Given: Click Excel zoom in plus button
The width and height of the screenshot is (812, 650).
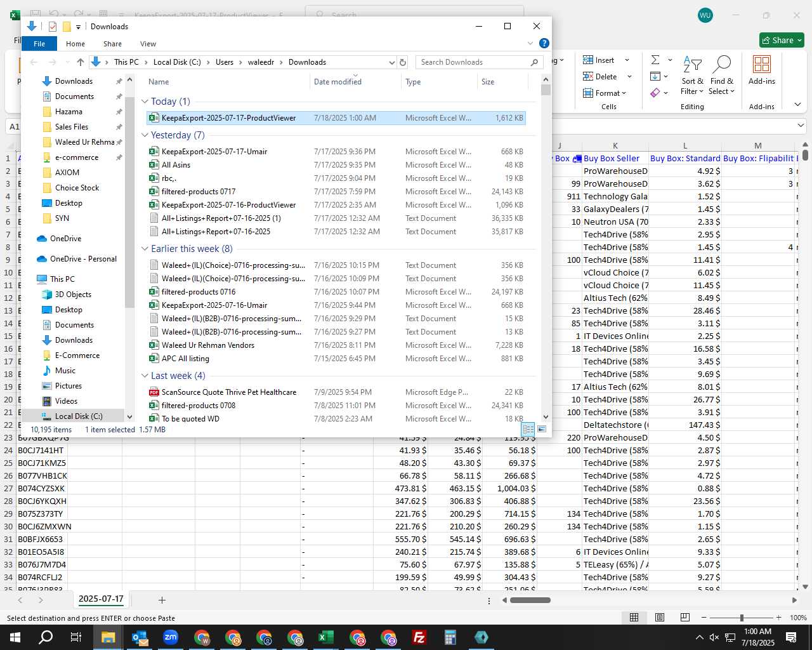Looking at the screenshot, I should (779, 618).
